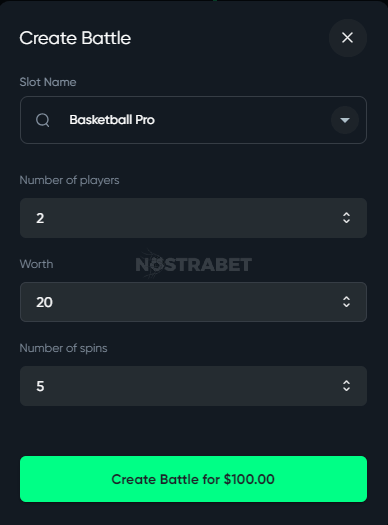Screen dimensions: 388x525
Task: Increase Number of players with up arrow
Action: pyautogui.click(x=346, y=214)
